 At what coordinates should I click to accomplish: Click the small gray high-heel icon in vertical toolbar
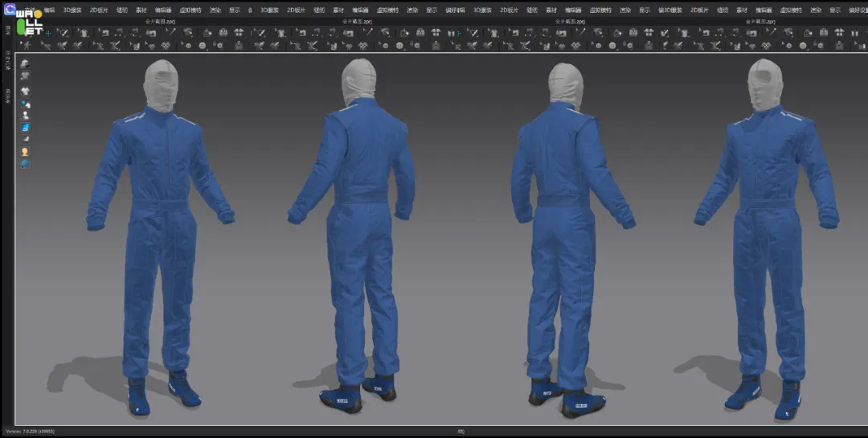(25, 140)
